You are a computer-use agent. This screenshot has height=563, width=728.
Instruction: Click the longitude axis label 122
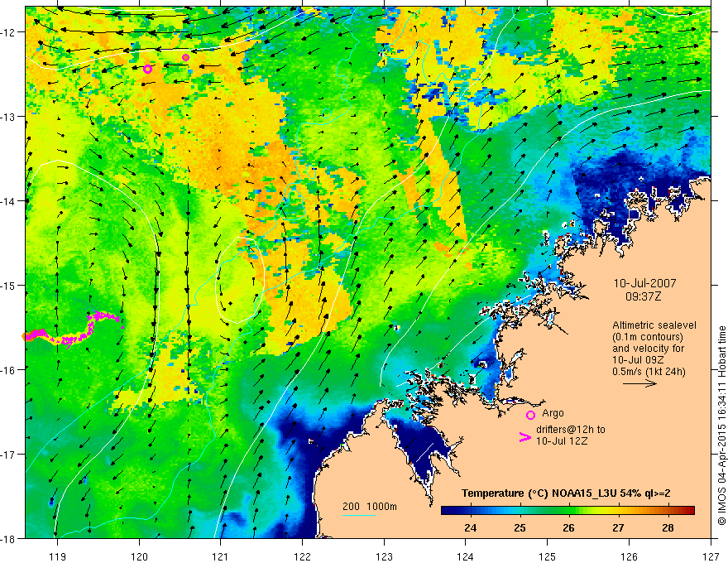coord(302,556)
